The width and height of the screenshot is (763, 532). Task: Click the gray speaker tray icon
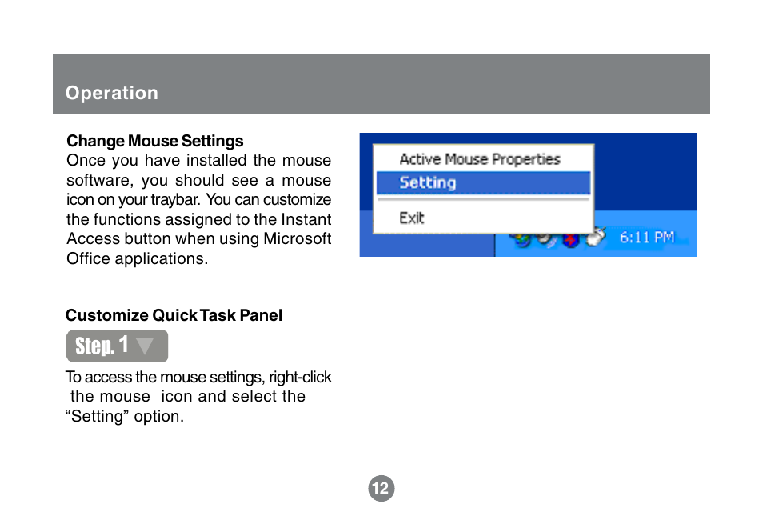coord(547,240)
